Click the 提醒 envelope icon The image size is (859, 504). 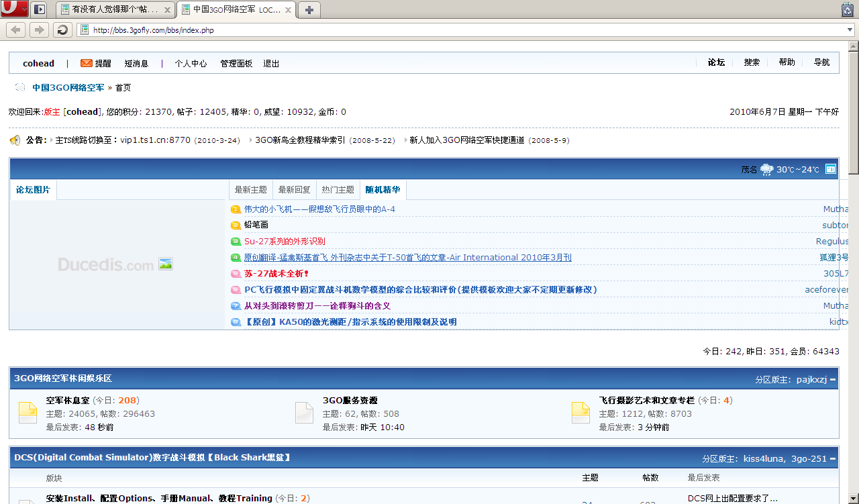[87, 63]
